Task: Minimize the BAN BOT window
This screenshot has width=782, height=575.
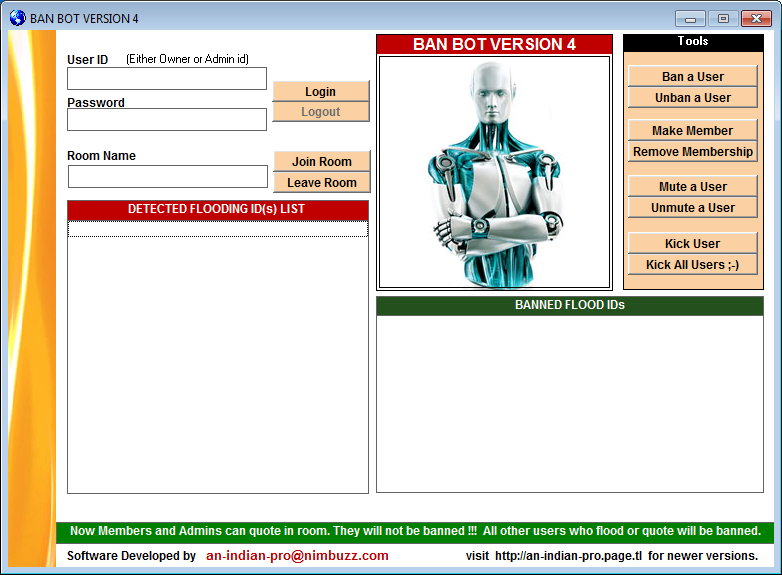Action: pos(690,18)
